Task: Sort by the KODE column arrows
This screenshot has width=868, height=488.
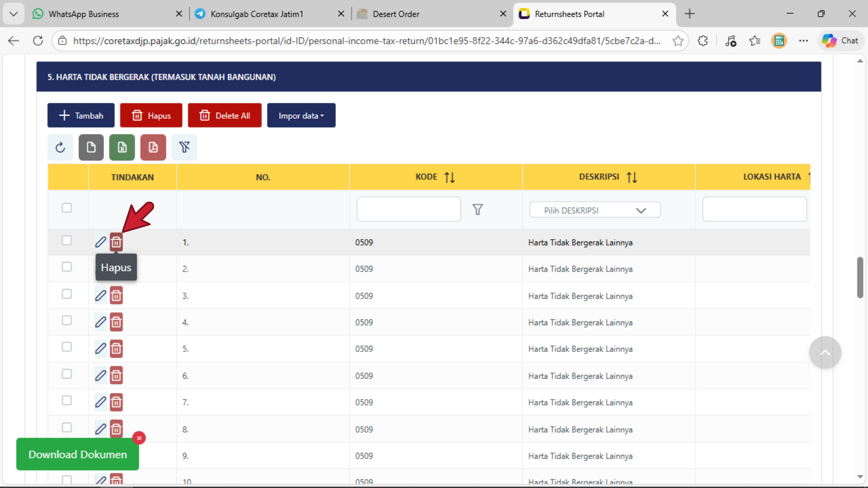Action: click(x=449, y=177)
